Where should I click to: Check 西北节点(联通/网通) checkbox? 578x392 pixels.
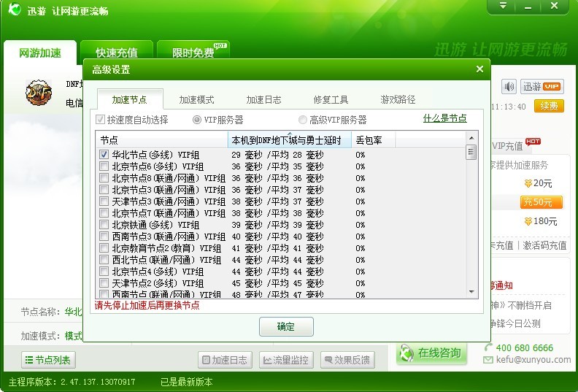(104, 260)
